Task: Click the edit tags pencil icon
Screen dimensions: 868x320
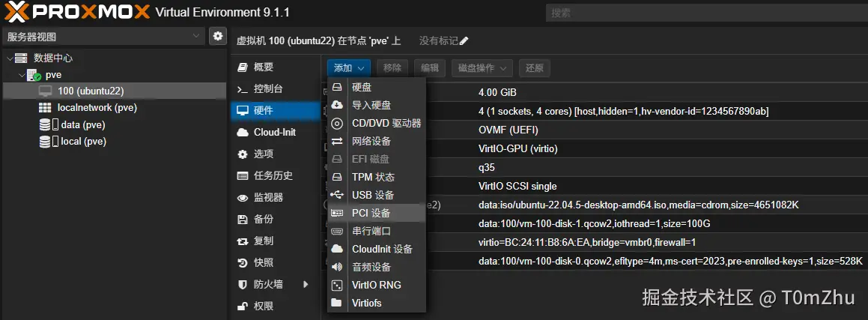Action: [464, 41]
